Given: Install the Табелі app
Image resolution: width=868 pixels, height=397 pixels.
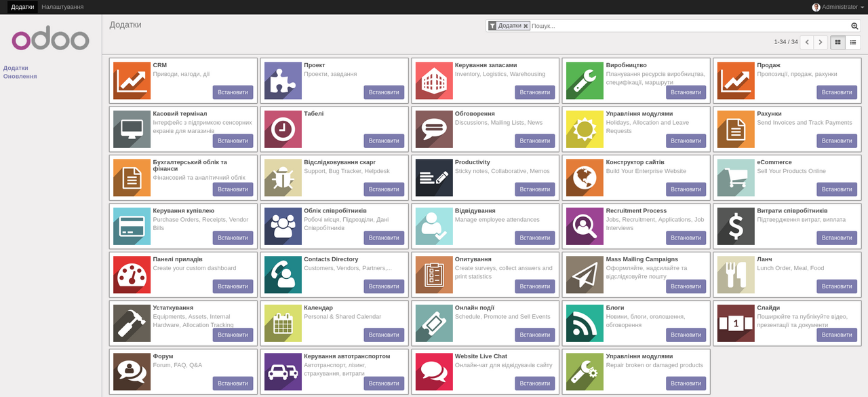Looking at the screenshot, I should click(x=384, y=140).
